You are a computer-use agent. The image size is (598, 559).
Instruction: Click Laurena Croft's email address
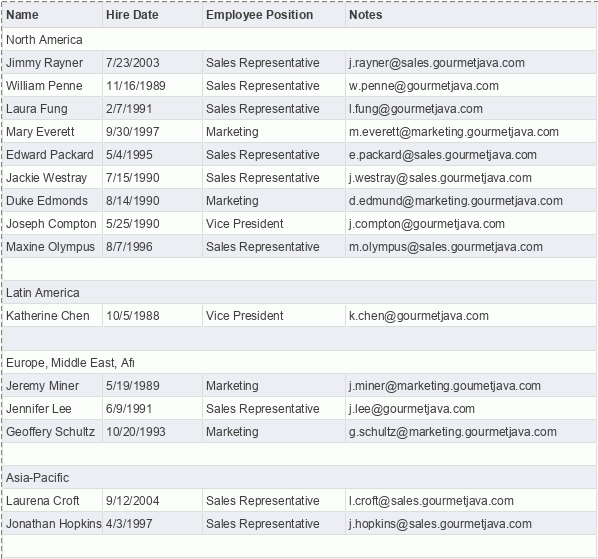431,501
